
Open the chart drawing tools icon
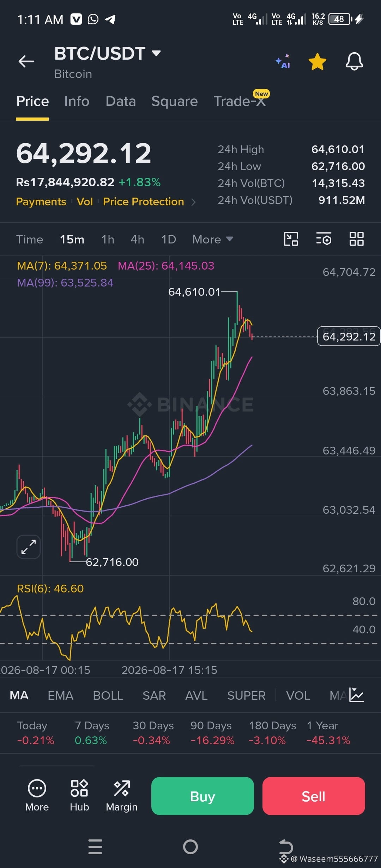[x=291, y=239]
